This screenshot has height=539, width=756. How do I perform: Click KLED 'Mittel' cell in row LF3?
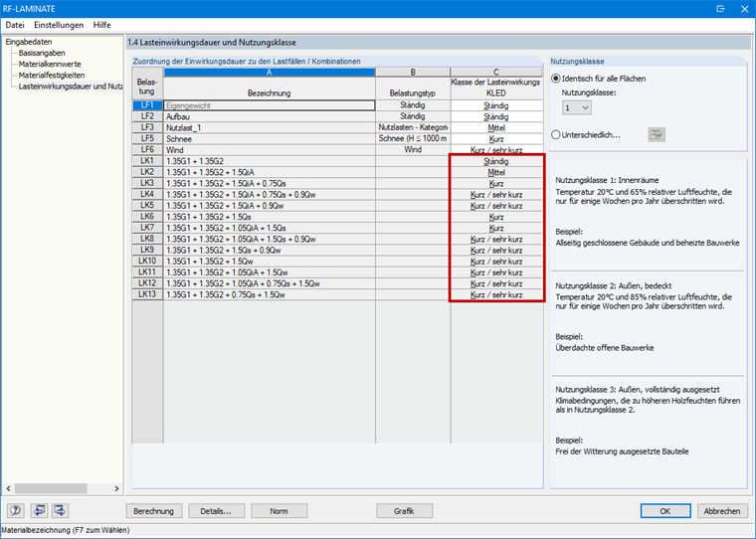[496, 127]
